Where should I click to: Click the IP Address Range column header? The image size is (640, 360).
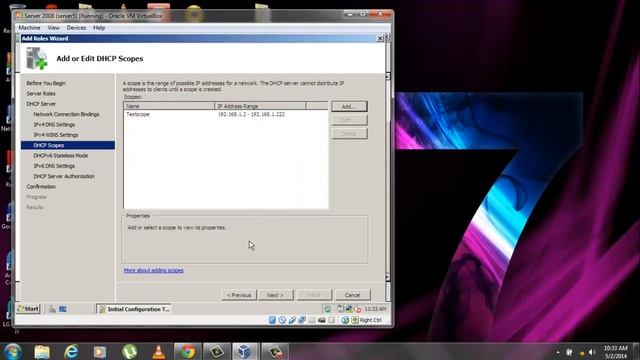click(x=260, y=106)
